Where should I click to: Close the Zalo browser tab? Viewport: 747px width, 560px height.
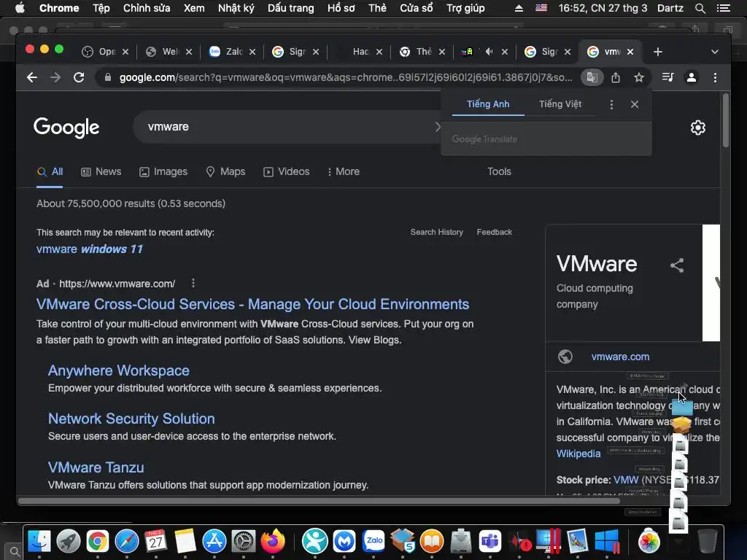tap(252, 52)
